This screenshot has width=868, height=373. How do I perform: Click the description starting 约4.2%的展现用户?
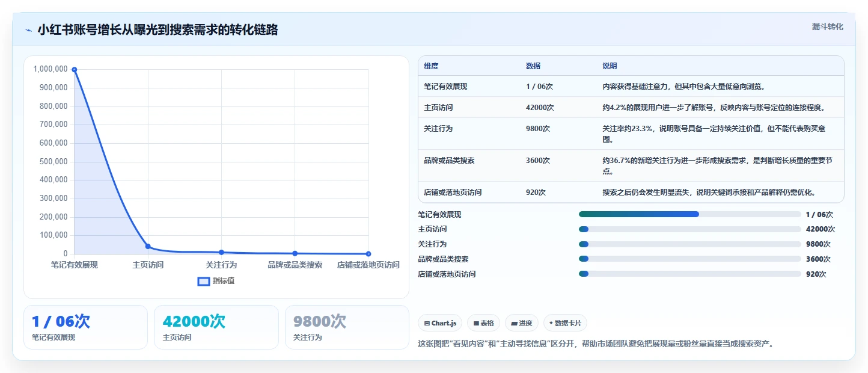click(714, 108)
